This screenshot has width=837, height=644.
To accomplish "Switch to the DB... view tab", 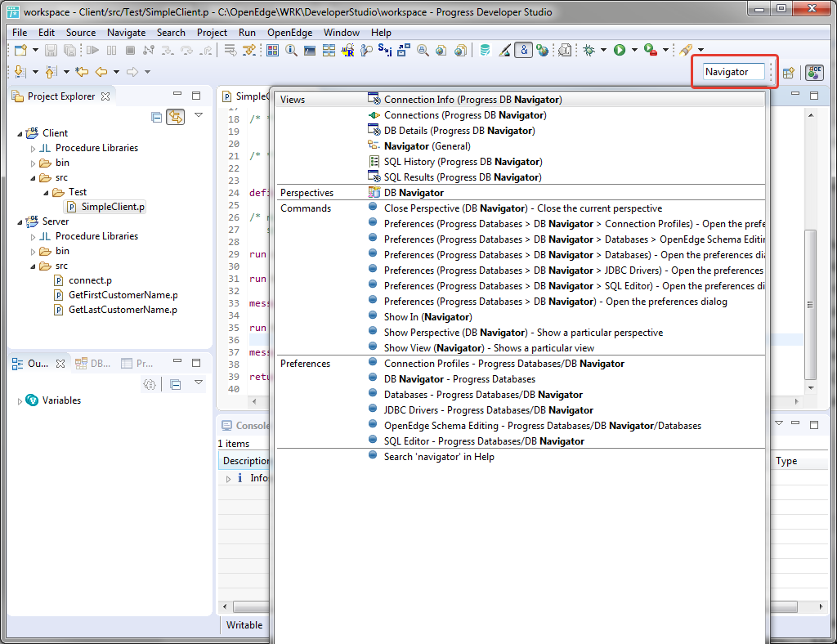I will coord(93,364).
